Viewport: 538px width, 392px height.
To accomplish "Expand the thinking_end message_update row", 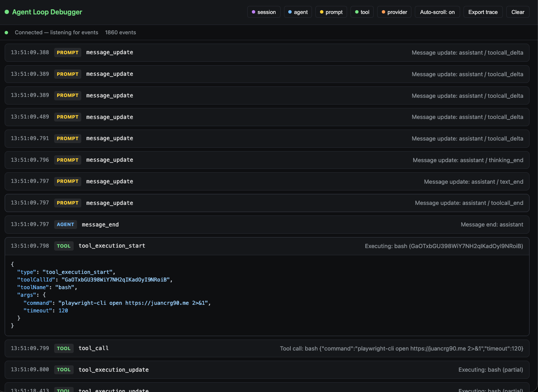I will click(x=267, y=160).
